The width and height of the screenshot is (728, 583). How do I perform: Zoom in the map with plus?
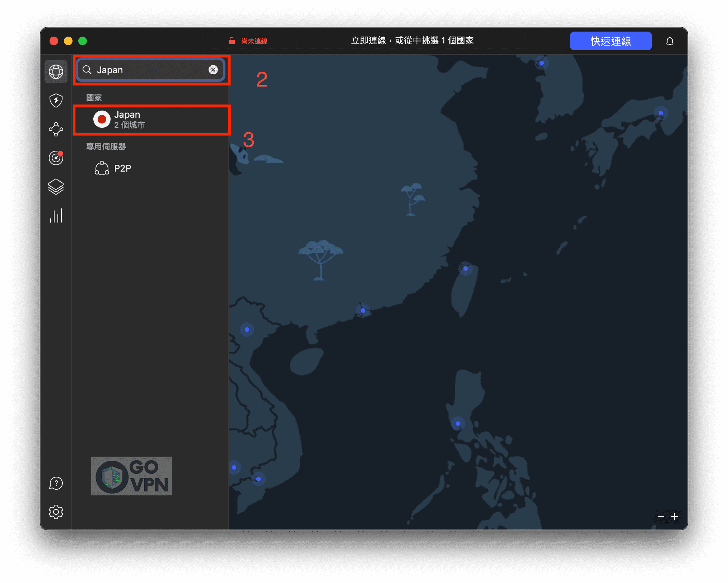675,517
